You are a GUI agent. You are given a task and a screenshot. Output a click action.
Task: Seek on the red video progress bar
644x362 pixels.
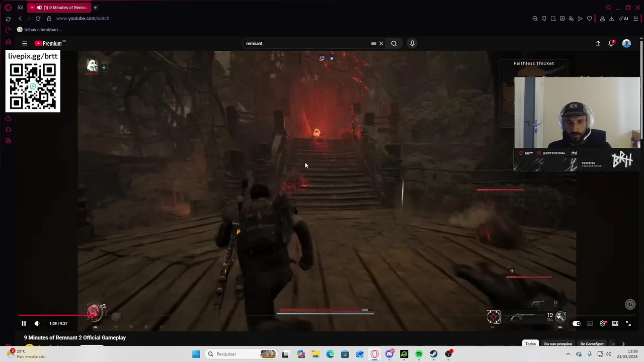tap(326, 315)
